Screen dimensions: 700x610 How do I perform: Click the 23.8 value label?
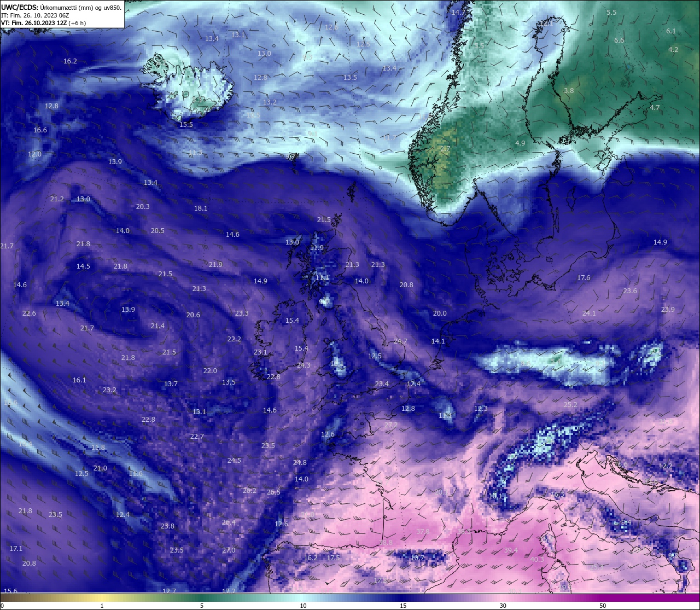click(x=167, y=526)
